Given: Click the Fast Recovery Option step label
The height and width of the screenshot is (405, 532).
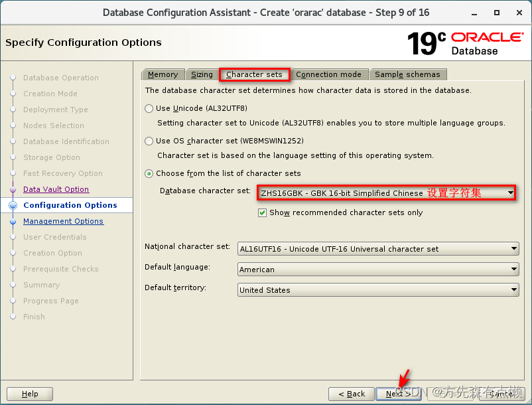Looking at the screenshot, I should [x=63, y=173].
